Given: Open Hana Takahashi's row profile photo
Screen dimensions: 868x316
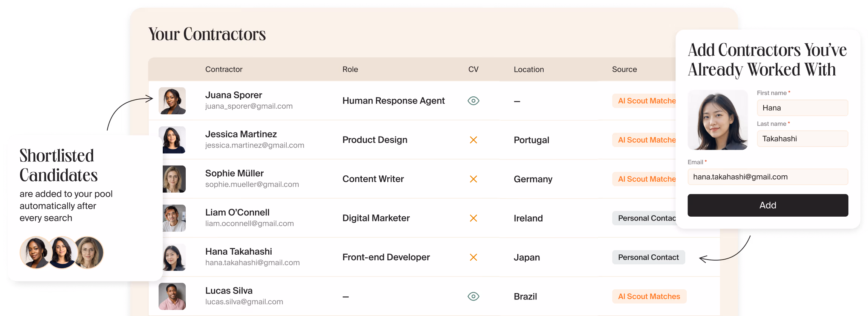Looking at the screenshot, I should pyautogui.click(x=174, y=257).
